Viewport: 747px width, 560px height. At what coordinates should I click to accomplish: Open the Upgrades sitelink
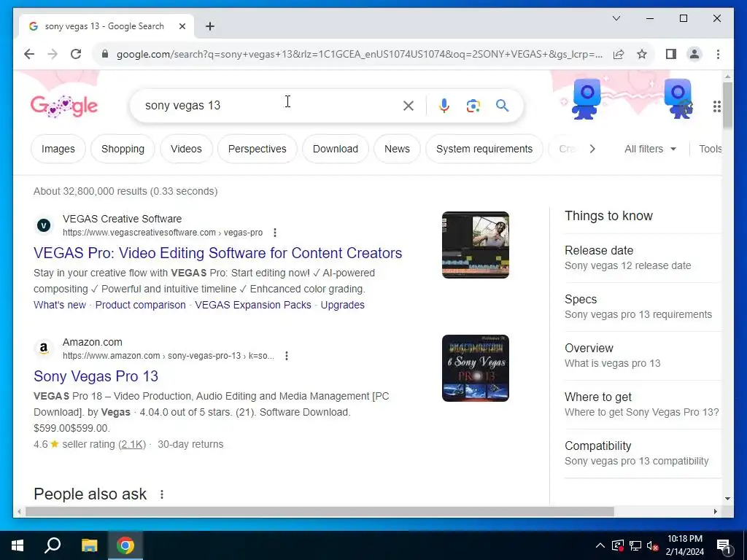[x=343, y=306]
